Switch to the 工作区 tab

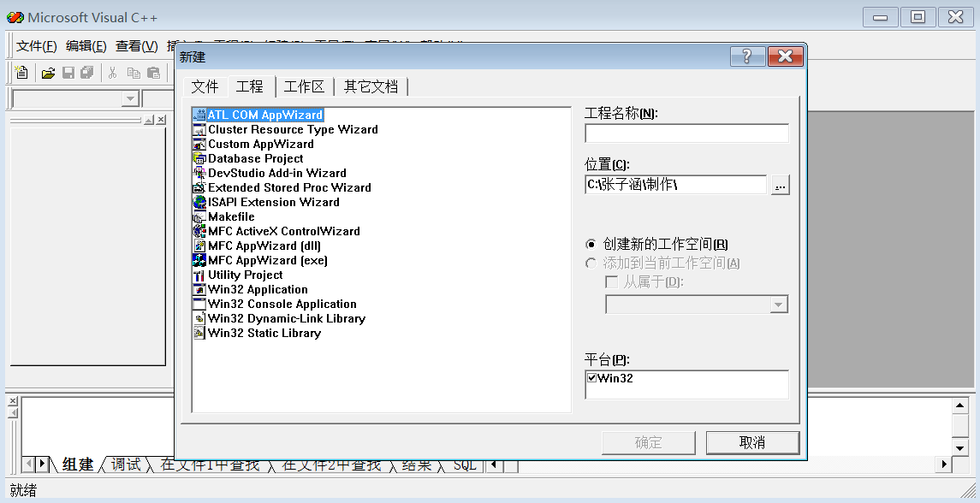click(305, 87)
